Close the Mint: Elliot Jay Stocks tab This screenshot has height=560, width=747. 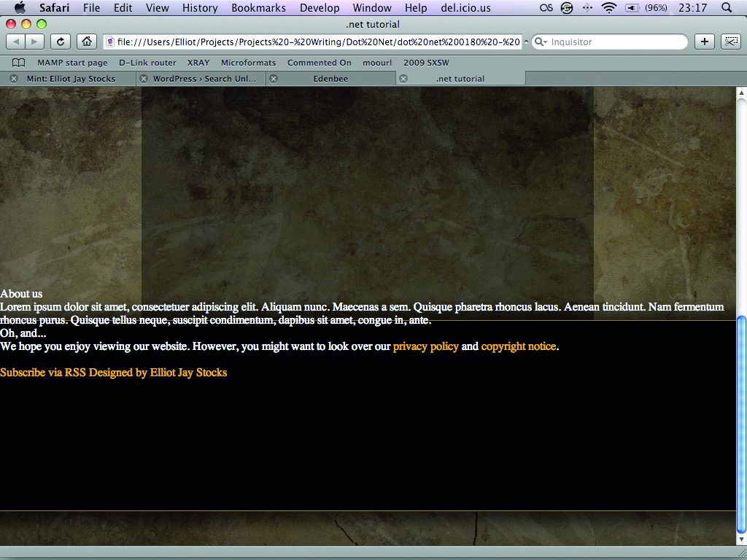click(x=14, y=79)
